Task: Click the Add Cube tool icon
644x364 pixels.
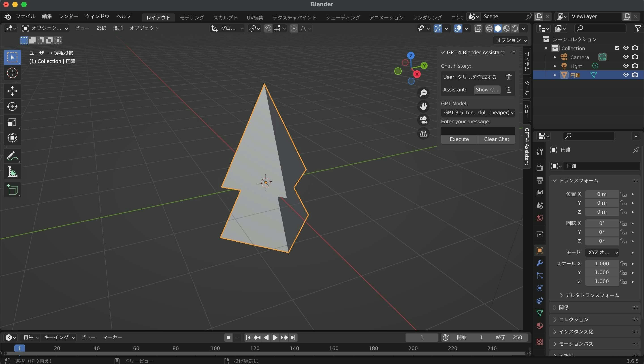Action: pos(12,190)
